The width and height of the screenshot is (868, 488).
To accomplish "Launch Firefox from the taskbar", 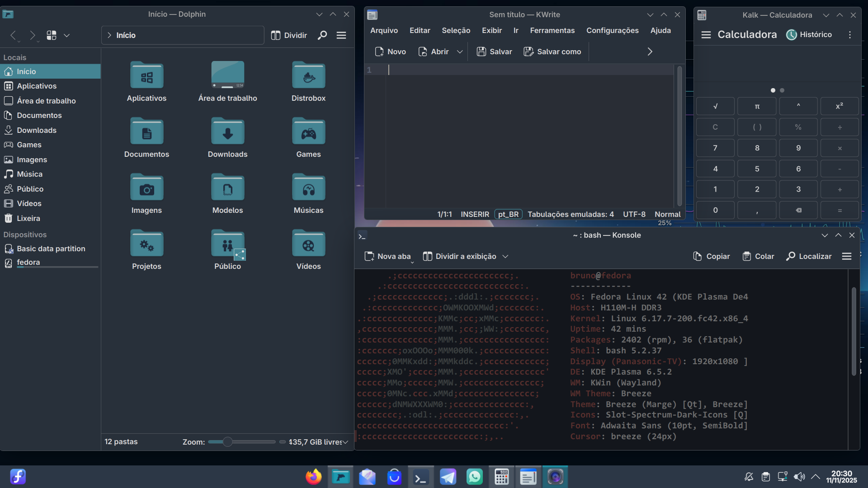I will pos(313,477).
